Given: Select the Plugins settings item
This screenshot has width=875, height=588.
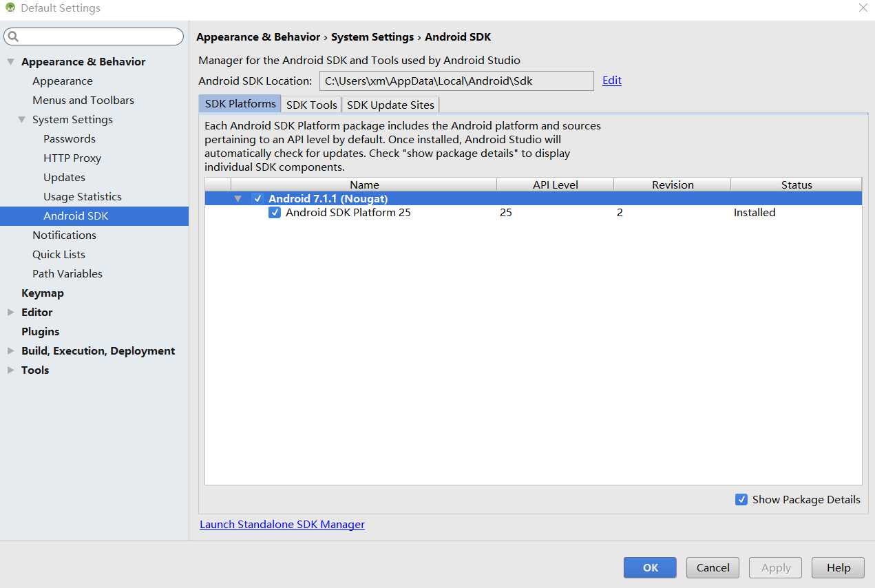Looking at the screenshot, I should coord(41,331).
